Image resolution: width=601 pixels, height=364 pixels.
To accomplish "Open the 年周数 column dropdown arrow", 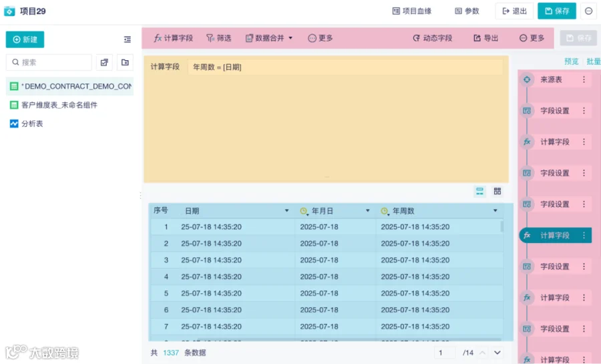I will (x=495, y=210).
